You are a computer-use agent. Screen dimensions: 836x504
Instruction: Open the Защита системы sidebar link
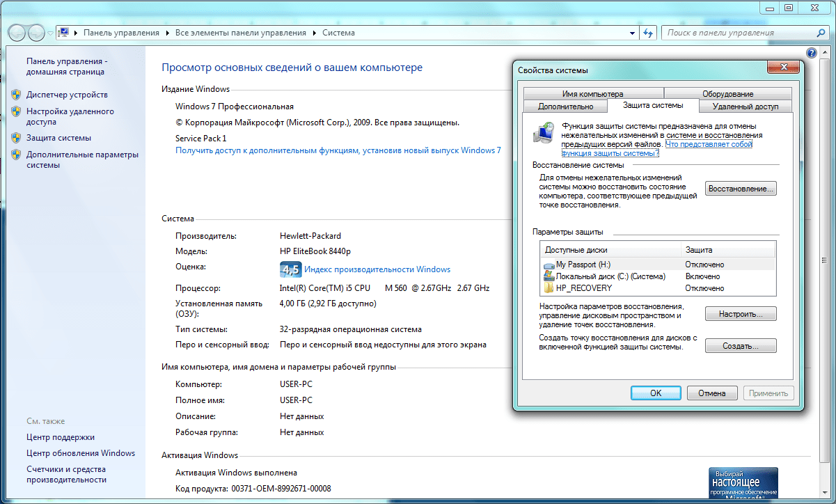point(58,138)
